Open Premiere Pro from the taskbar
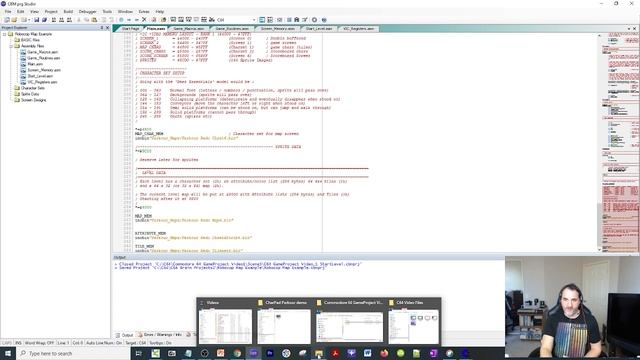Image resolution: width=640 pixels, height=360 pixels. [x=270, y=353]
